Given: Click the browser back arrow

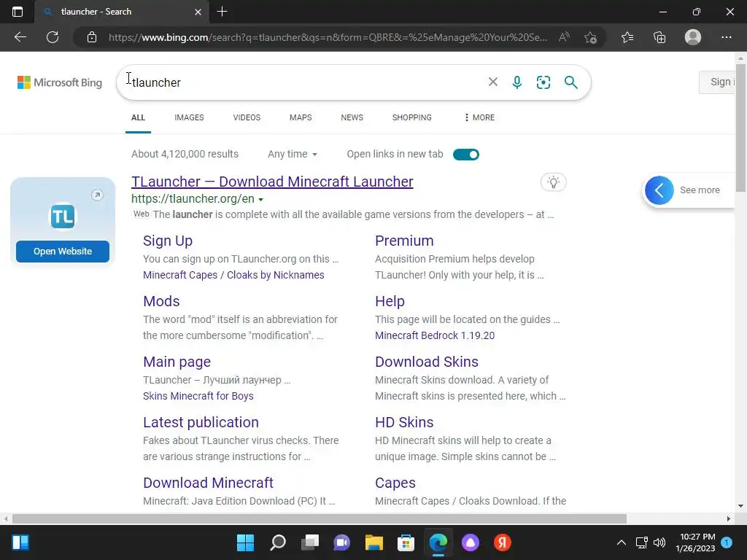Looking at the screenshot, I should click(20, 37).
